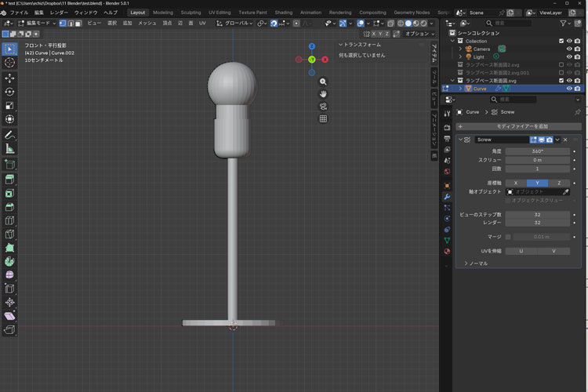Select the Rotate tool

click(9, 92)
